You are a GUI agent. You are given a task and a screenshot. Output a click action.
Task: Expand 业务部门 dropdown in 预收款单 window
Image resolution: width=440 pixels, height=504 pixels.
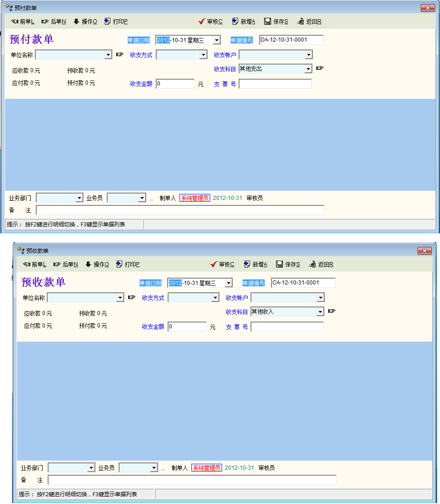(x=91, y=468)
